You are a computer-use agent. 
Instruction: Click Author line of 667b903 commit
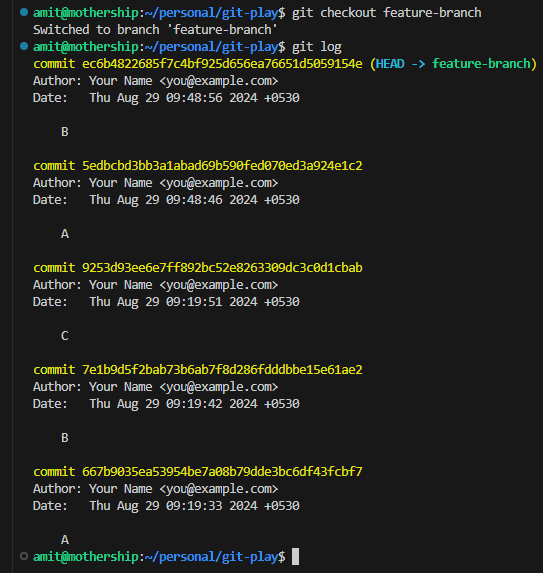pyautogui.click(x=155, y=489)
